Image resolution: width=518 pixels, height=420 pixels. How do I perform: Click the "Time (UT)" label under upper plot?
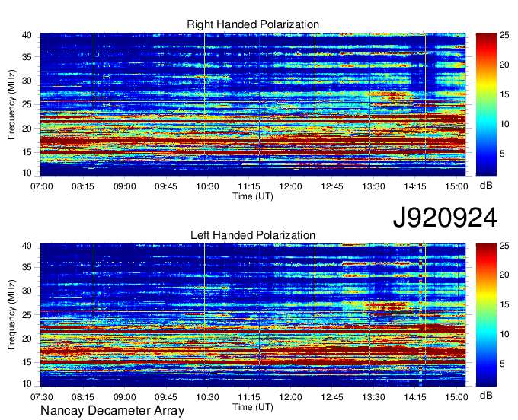coord(253,196)
